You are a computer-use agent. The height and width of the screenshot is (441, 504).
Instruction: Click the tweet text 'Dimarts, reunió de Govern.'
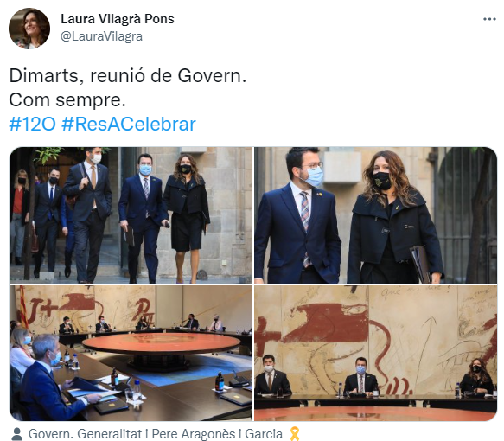point(128,76)
